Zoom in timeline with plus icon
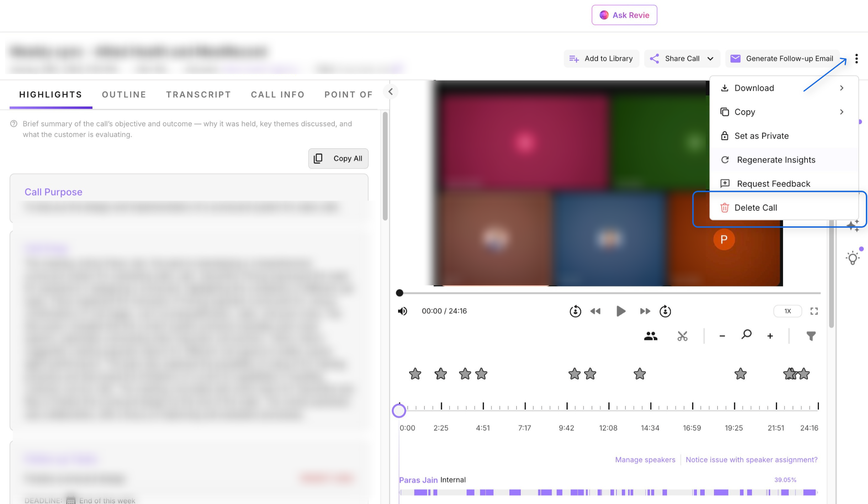The image size is (868, 504). click(x=770, y=336)
